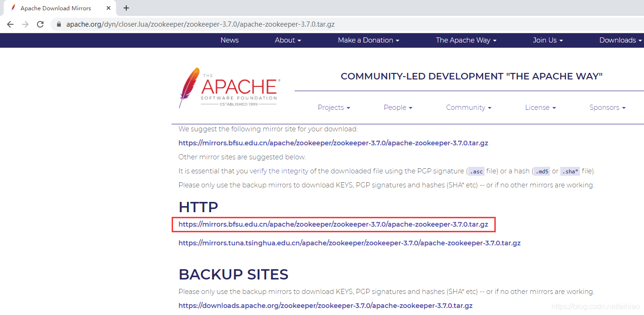Image resolution: width=644 pixels, height=315 pixels.
Task: Click the bfsu mirror link under HTTP heading
Action: click(333, 224)
